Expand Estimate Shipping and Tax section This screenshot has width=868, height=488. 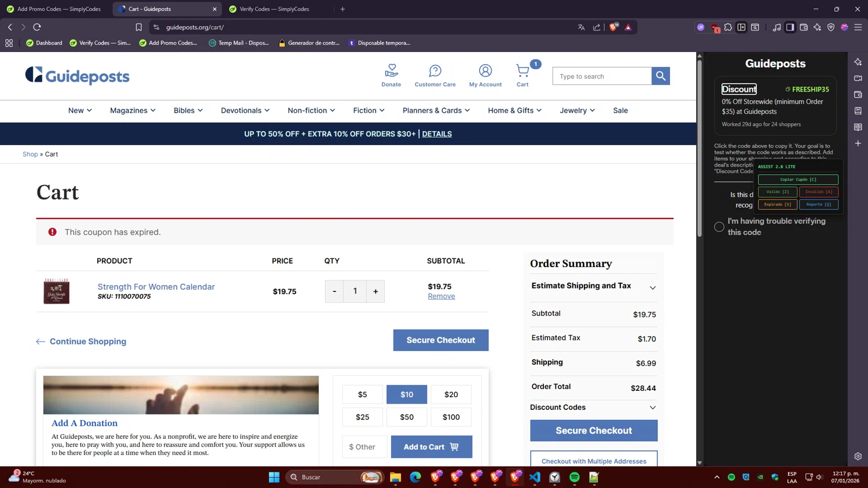(594, 286)
